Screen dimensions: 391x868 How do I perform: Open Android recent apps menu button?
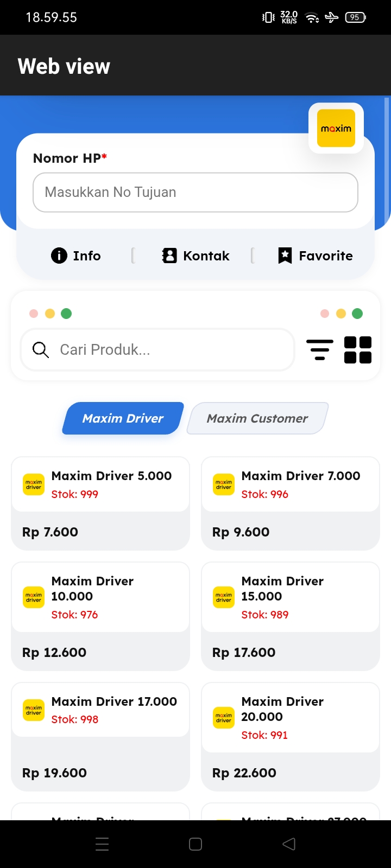pos(102,844)
